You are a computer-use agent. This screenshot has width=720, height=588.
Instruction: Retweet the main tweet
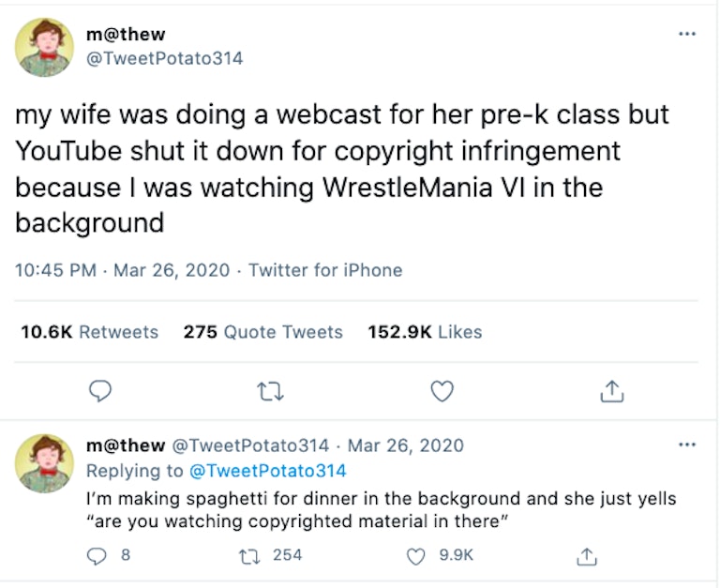[x=272, y=391]
